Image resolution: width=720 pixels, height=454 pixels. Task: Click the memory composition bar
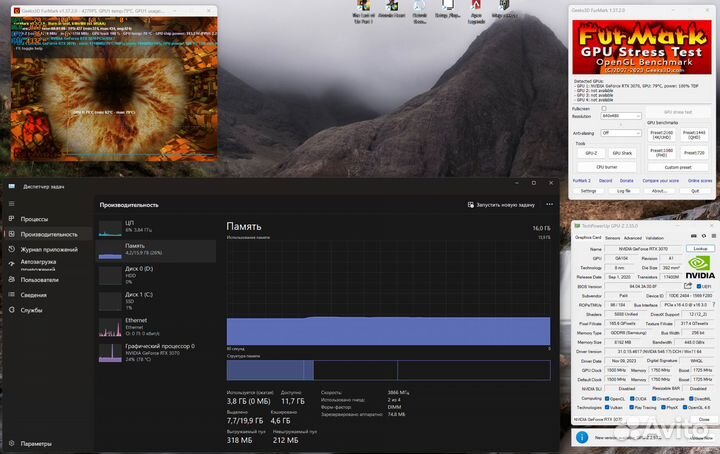coord(388,370)
